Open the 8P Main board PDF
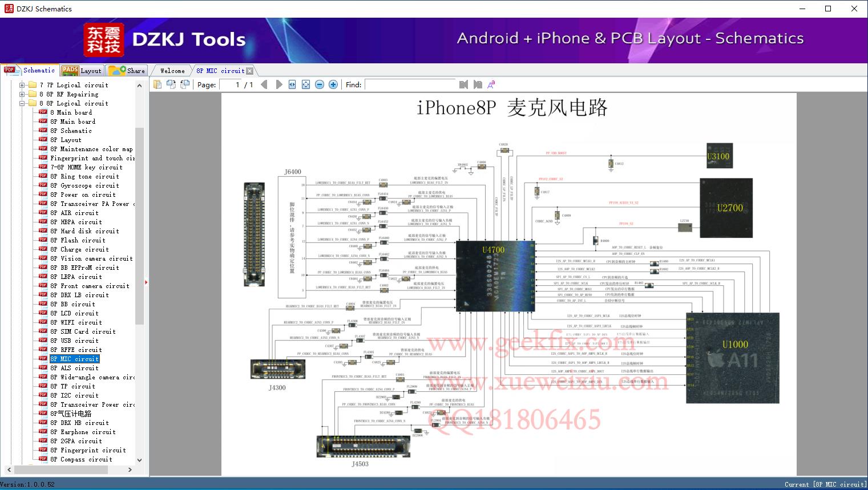This screenshot has width=868, height=490. tap(72, 122)
